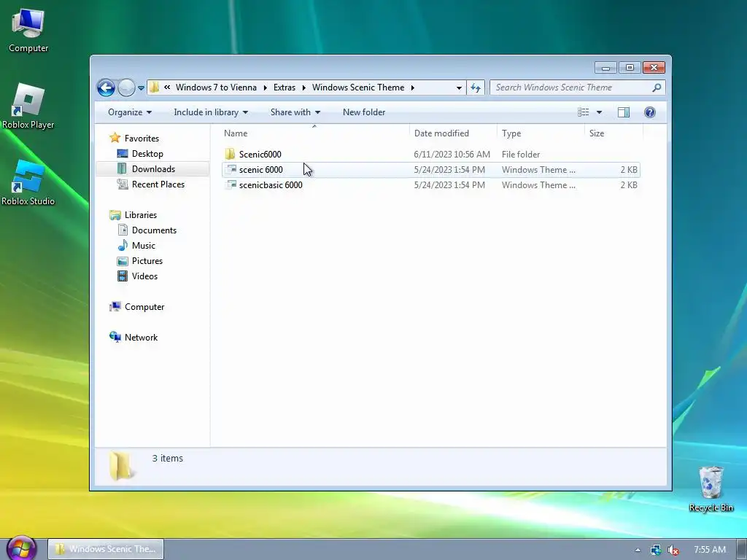The width and height of the screenshot is (747, 560).
Task: Open Favorites in navigation pane
Action: pyautogui.click(x=142, y=138)
